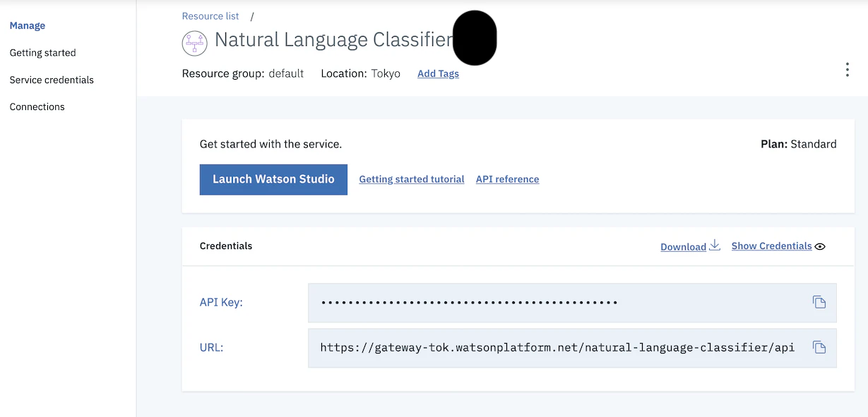Copy the API Key to clipboard

(819, 302)
